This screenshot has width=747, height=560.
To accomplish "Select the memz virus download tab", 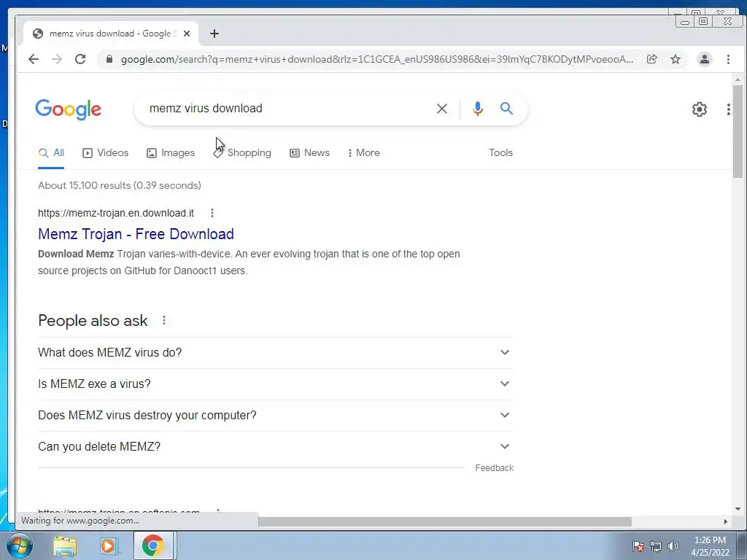I will [x=111, y=34].
